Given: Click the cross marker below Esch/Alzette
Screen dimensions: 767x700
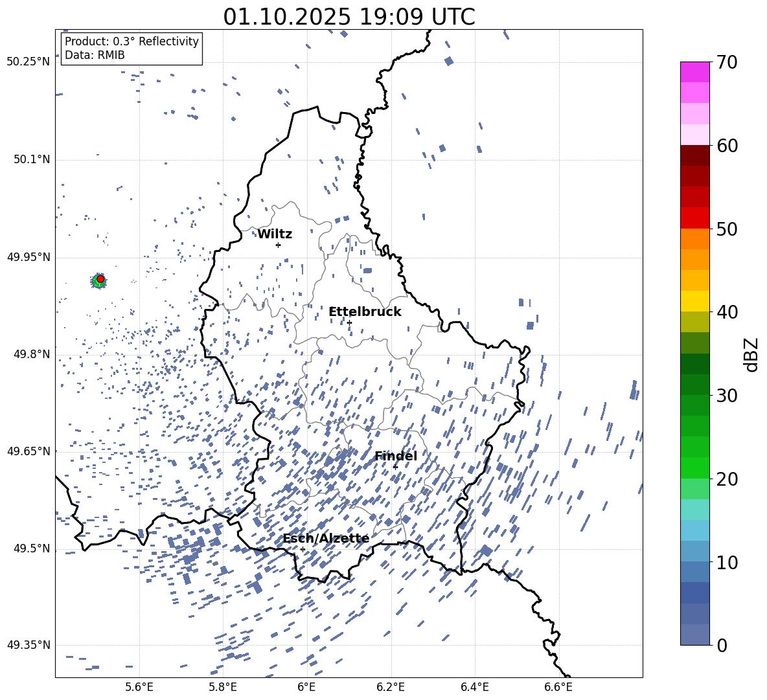Looking at the screenshot, I should click(303, 549).
